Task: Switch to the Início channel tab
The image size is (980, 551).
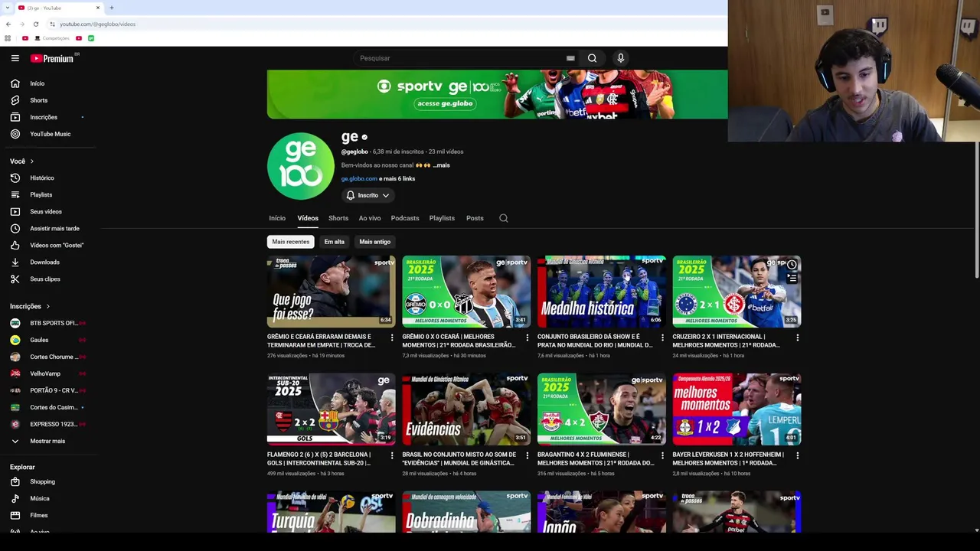Action: coord(277,218)
